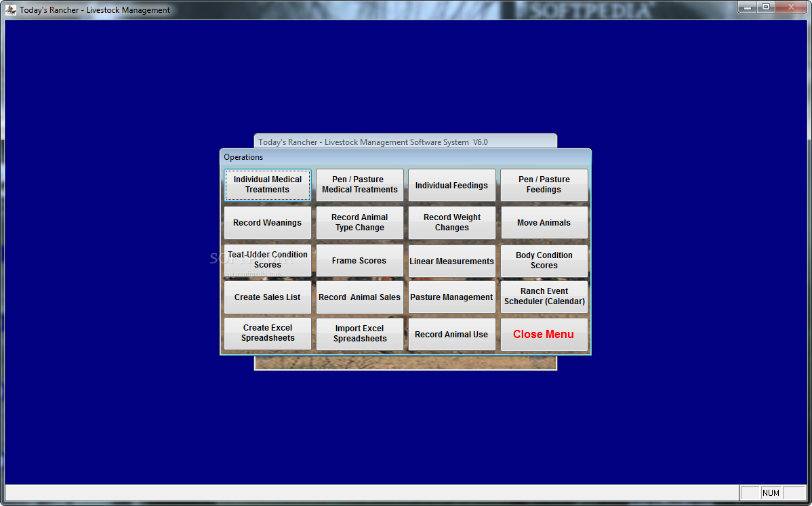
Task: Open Record Animal Use
Action: [451, 334]
